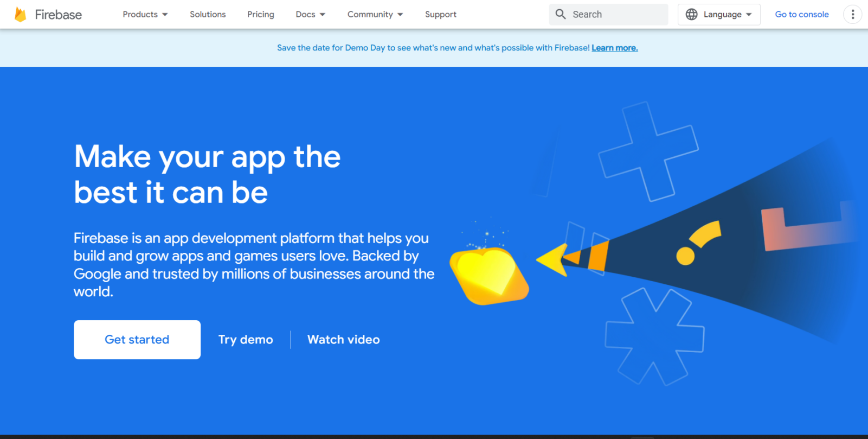
Task: Click the globe icon beside Language
Action: tap(691, 15)
